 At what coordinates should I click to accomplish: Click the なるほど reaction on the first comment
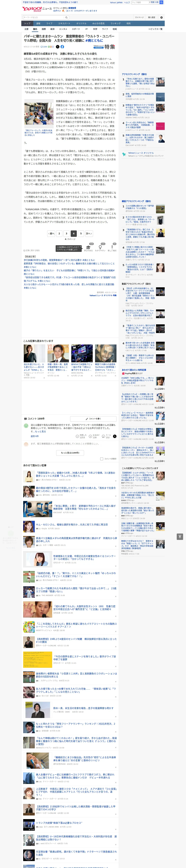point(94,436)
